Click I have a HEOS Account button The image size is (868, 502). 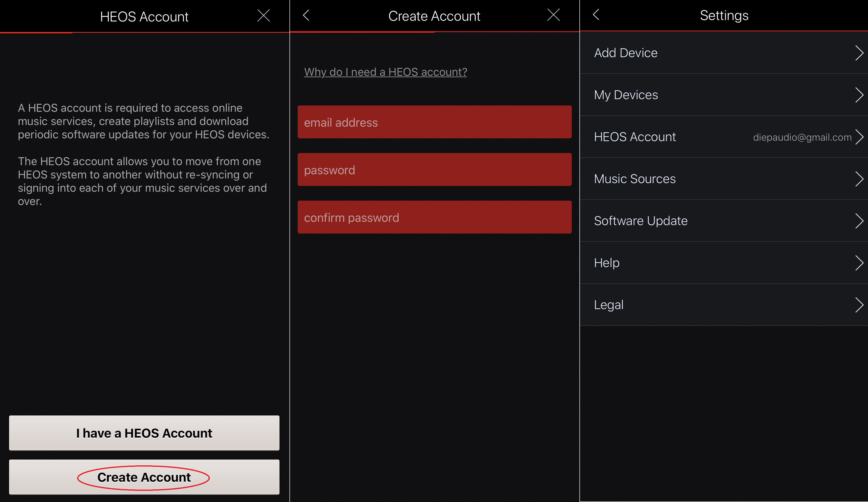[x=145, y=433]
